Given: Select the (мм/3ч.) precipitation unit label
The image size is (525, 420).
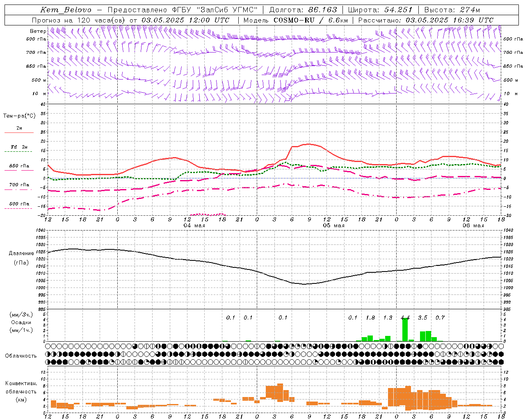Looking at the screenshot, I should tap(21, 315).
